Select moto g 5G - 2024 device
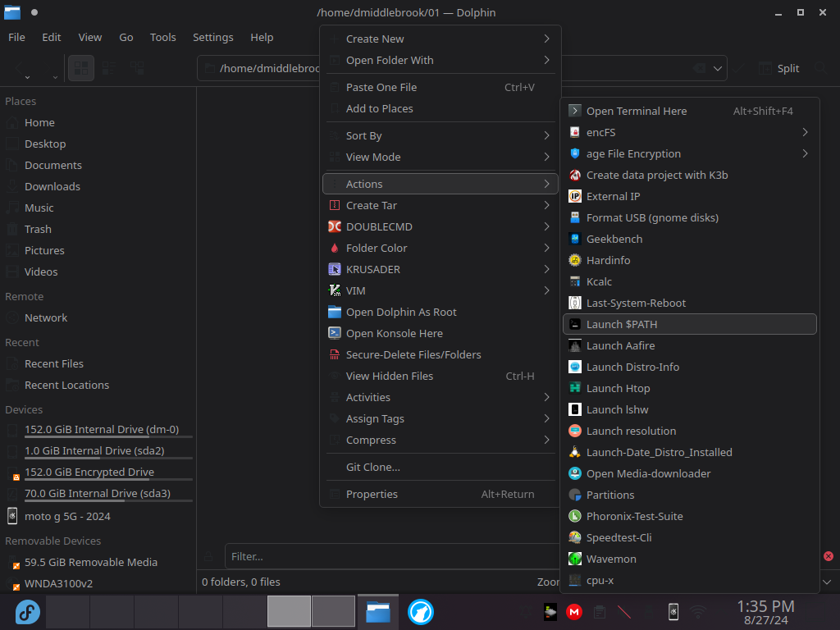This screenshot has height=630, width=840. tap(98, 517)
